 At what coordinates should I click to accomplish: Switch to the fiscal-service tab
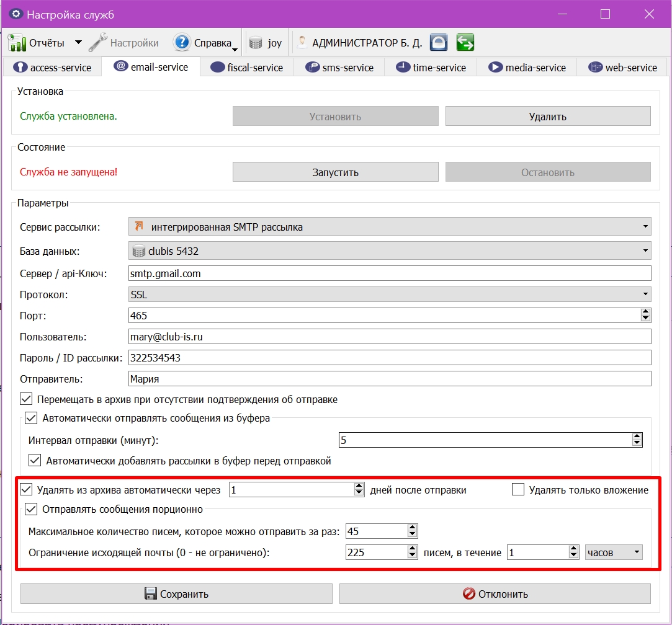pos(247,68)
